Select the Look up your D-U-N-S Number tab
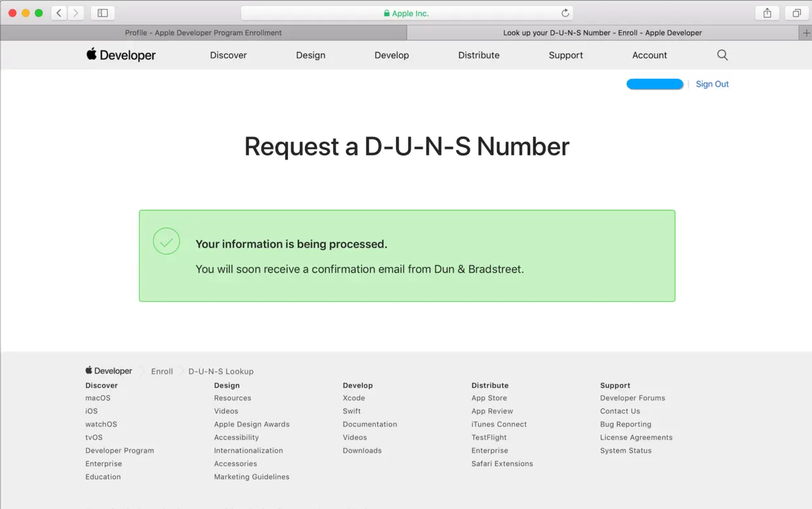 (602, 33)
